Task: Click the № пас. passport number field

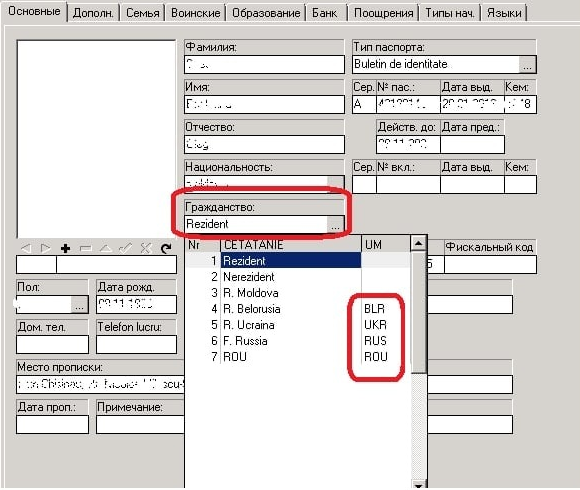Action: 408,105
